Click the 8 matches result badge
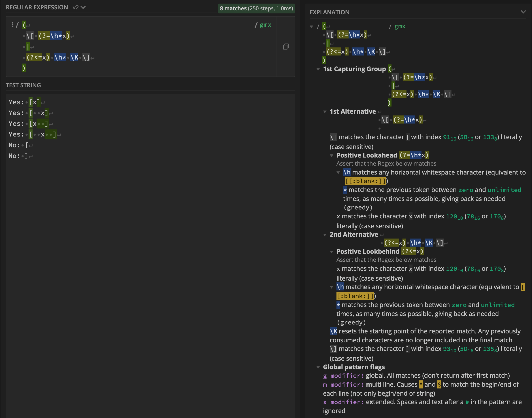The height and width of the screenshot is (418, 532). [x=256, y=8]
